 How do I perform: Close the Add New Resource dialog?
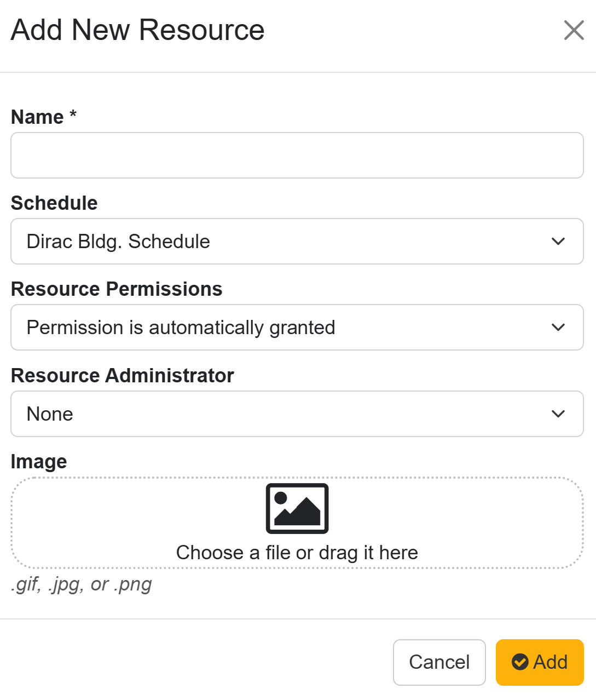[x=574, y=31]
